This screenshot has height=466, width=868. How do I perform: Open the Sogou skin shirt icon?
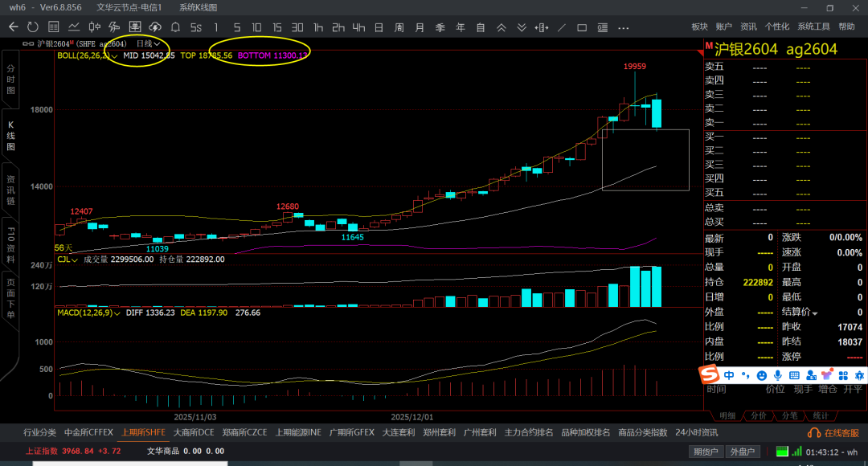point(827,375)
